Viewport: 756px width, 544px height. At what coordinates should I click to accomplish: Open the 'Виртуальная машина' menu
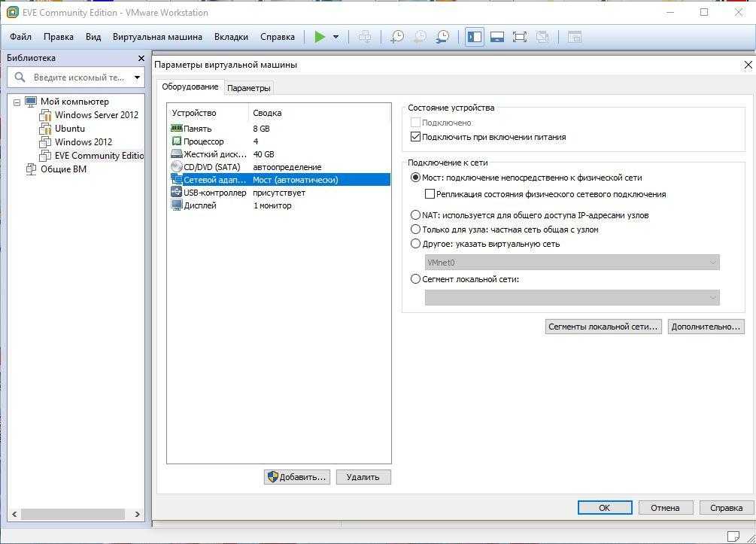click(x=157, y=37)
